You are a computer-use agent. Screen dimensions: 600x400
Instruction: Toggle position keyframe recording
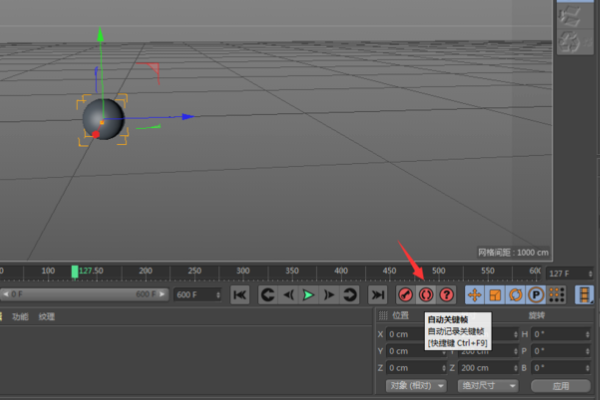474,295
